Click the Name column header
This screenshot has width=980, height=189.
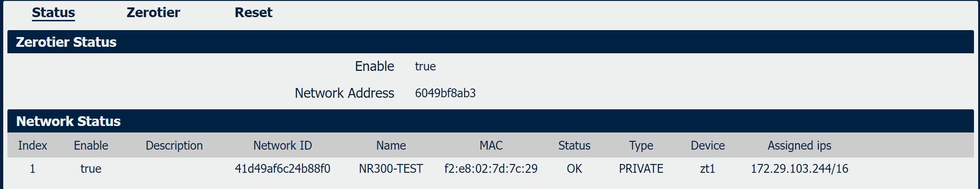click(391, 145)
